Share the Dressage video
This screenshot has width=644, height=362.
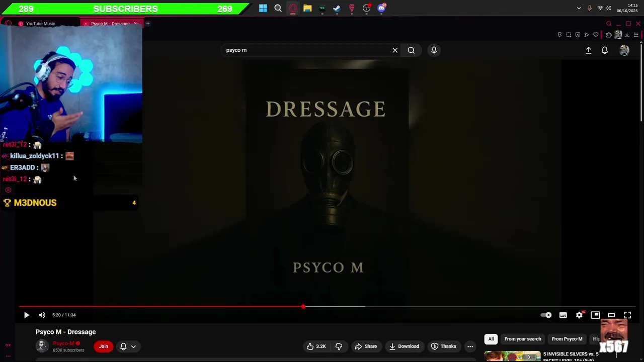coord(366,346)
